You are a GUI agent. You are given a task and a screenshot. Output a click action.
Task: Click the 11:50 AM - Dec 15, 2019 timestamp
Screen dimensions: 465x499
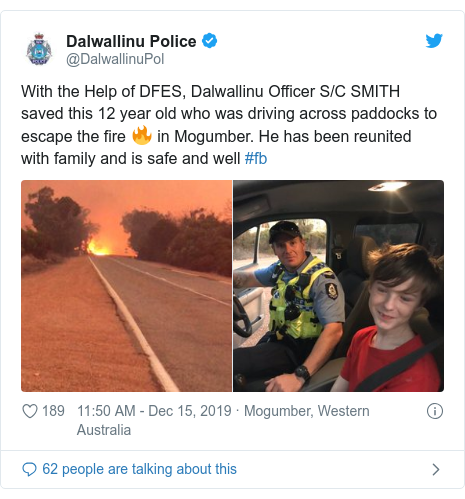(x=154, y=411)
